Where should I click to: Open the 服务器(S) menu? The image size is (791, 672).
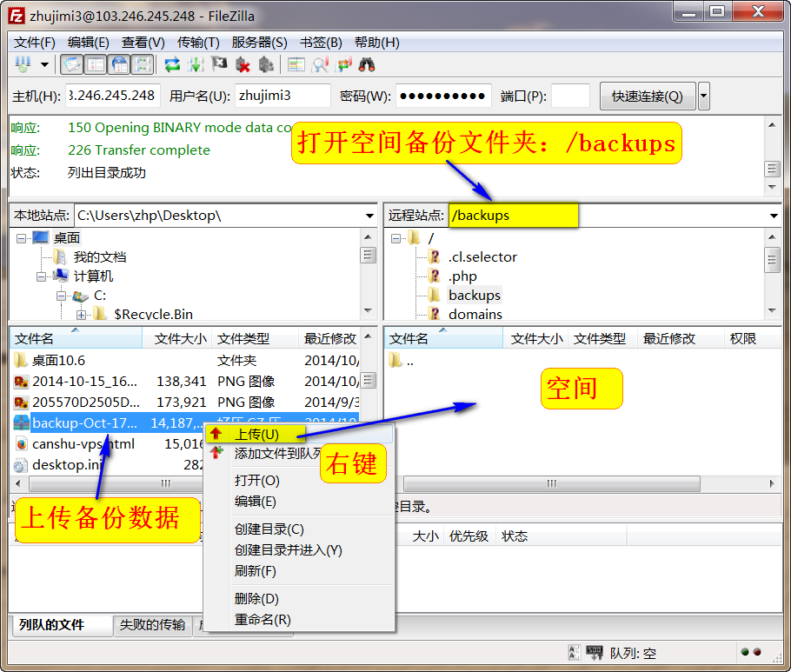259,43
